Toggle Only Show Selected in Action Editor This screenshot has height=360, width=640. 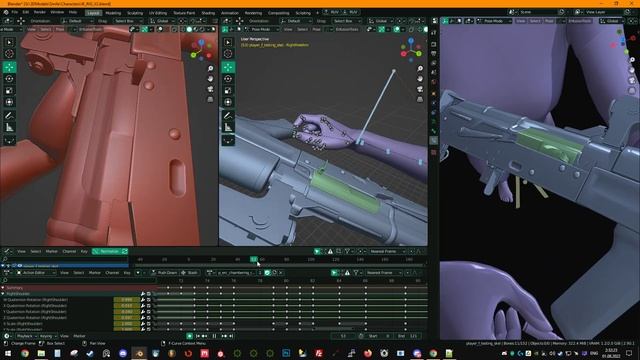[334, 273]
